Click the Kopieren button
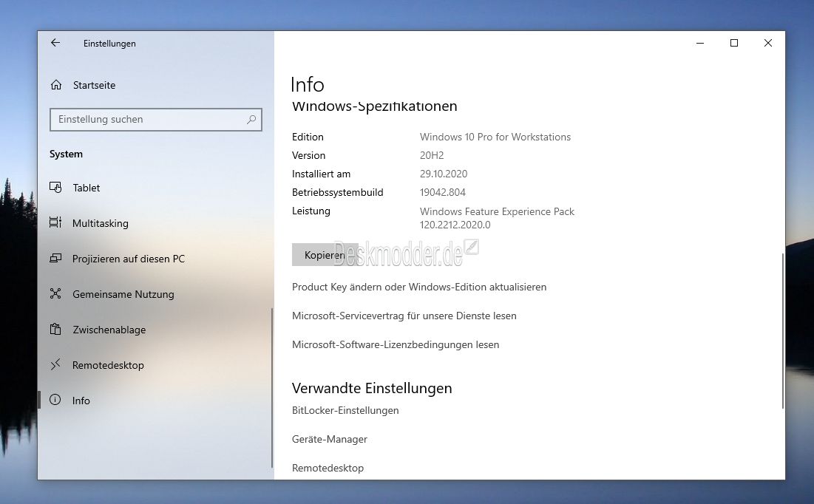Viewport: 814px width, 504px height. click(x=325, y=255)
